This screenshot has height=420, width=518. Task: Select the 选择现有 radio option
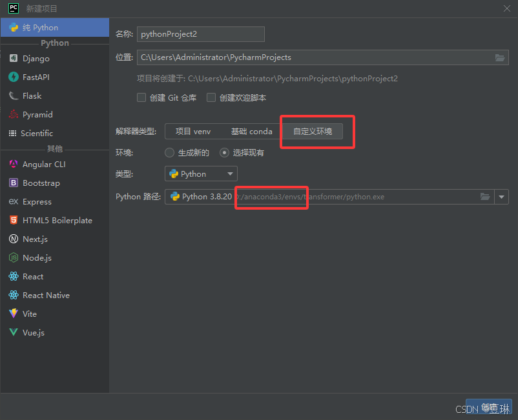click(224, 152)
